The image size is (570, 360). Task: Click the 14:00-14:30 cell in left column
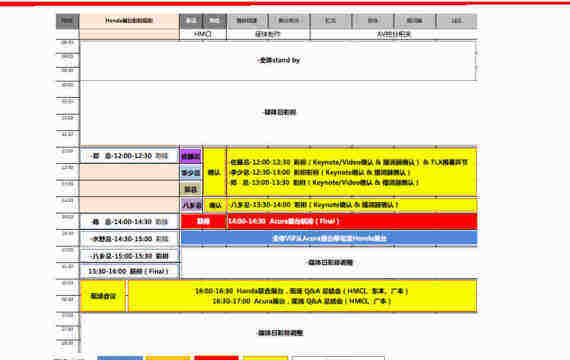129,221
